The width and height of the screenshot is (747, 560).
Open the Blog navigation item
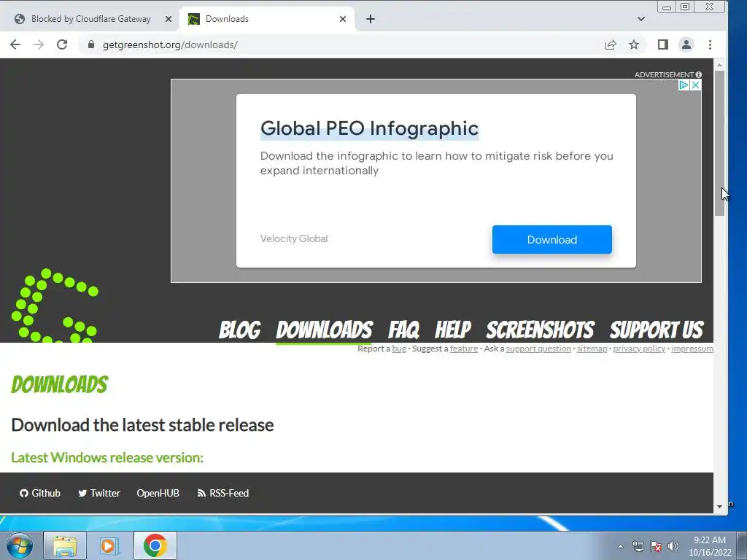pyautogui.click(x=239, y=330)
